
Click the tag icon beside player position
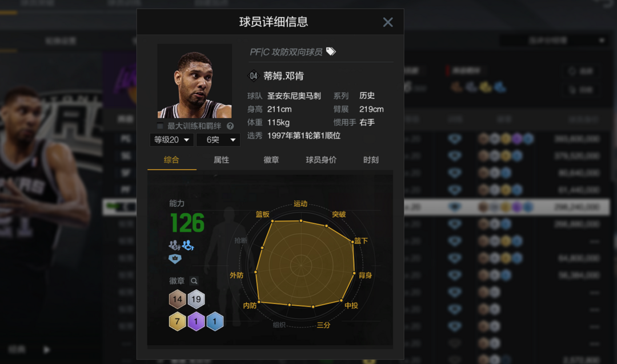click(x=331, y=51)
